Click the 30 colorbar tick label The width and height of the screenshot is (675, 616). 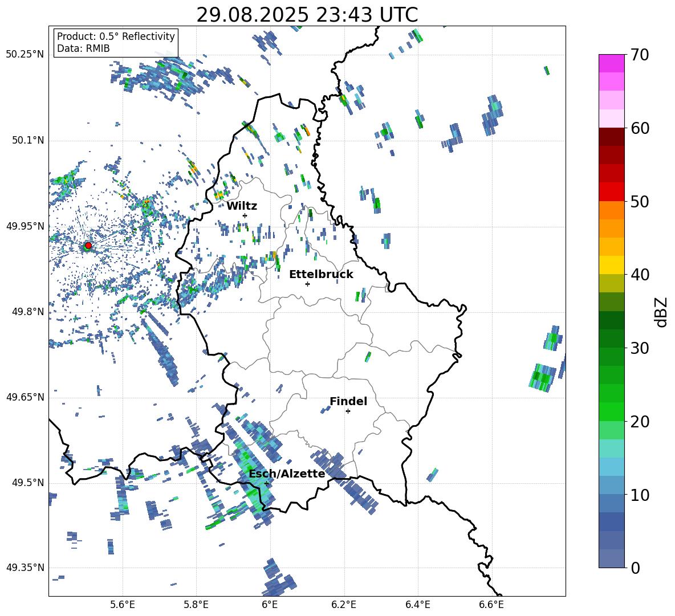tap(640, 348)
